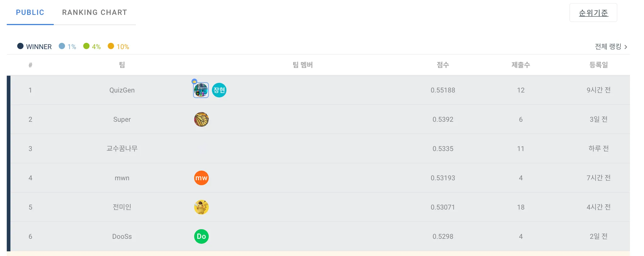Sort by the 등록일 column header
This screenshot has width=644, height=256.
599,65
